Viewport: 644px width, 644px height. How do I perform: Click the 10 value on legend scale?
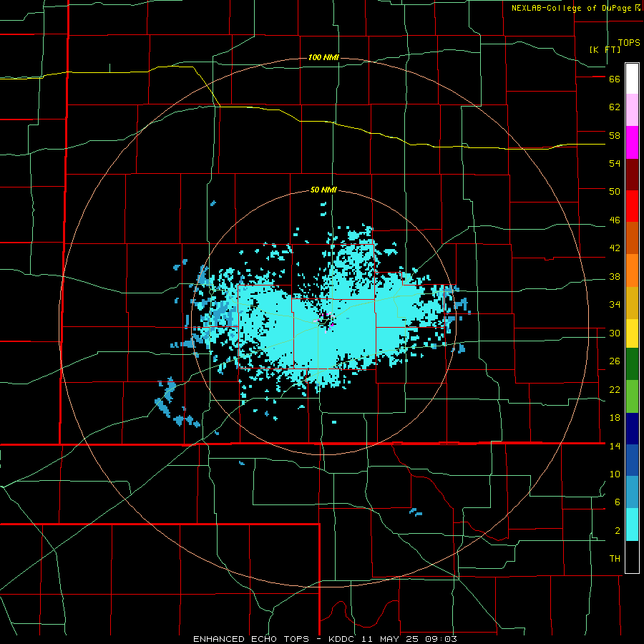point(615,474)
